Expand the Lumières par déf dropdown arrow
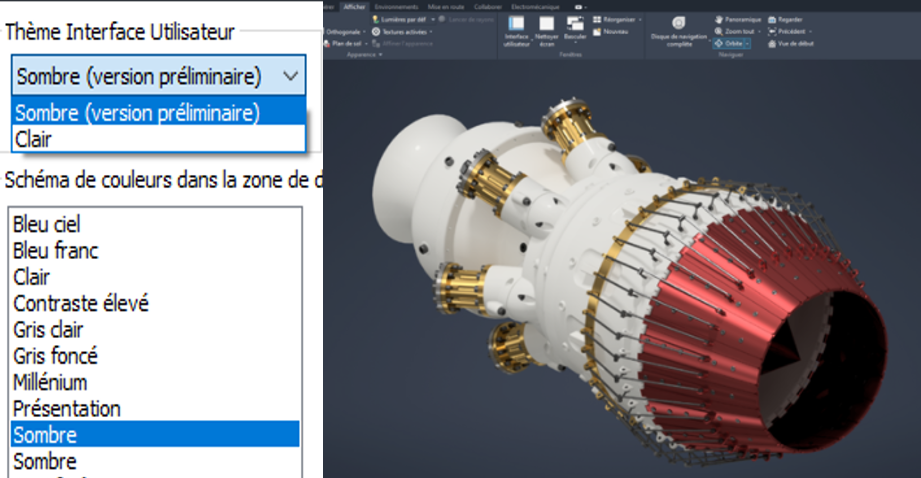Image resolution: width=921 pixels, height=478 pixels. (433, 19)
